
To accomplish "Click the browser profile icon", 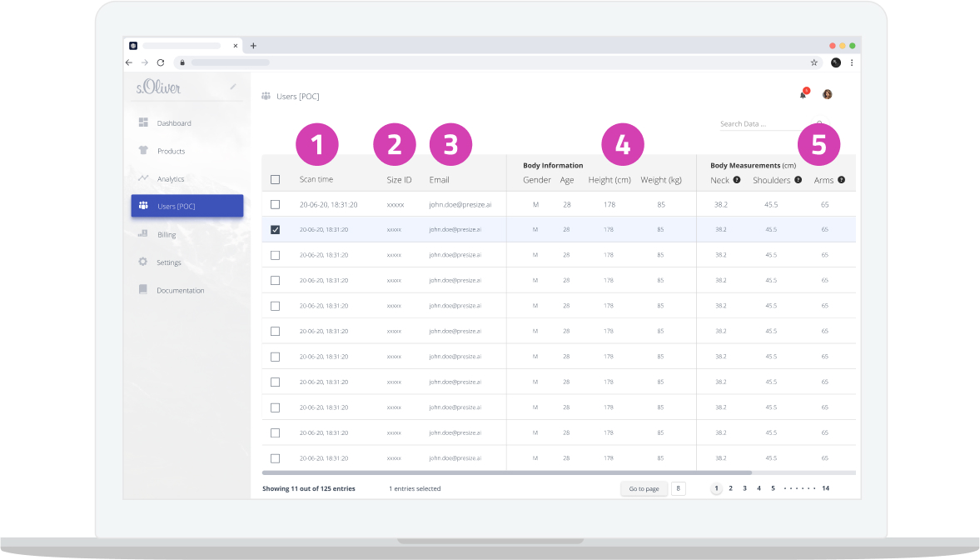I will click(x=836, y=62).
